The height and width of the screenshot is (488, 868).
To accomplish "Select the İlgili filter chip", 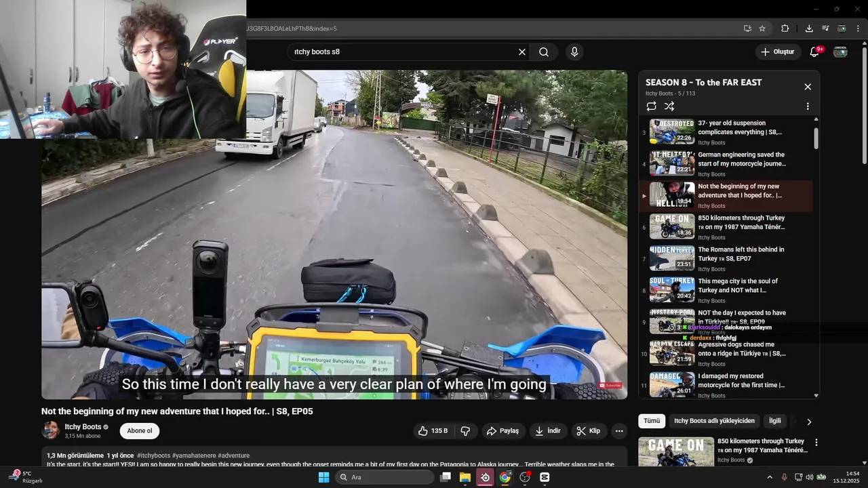I will click(774, 421).
